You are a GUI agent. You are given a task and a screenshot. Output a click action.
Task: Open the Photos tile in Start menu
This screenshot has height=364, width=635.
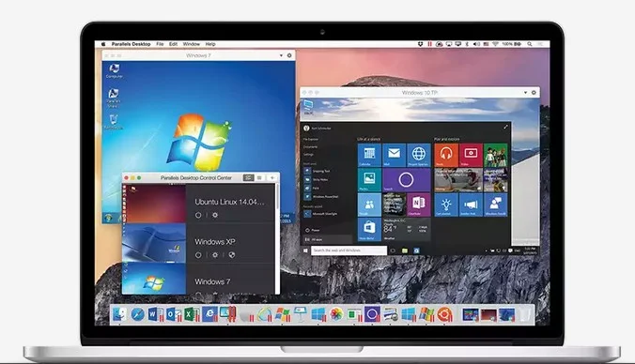click(369, 180)
